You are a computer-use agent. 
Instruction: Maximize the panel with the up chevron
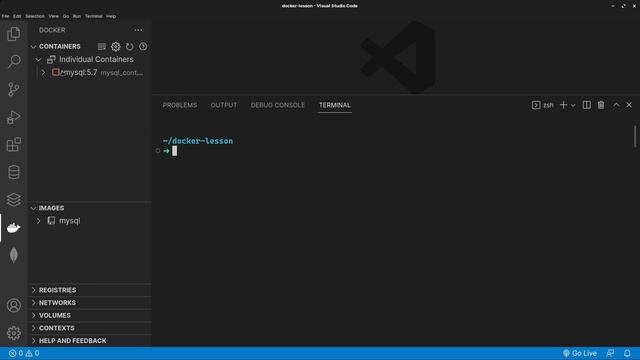click(616, 105)
